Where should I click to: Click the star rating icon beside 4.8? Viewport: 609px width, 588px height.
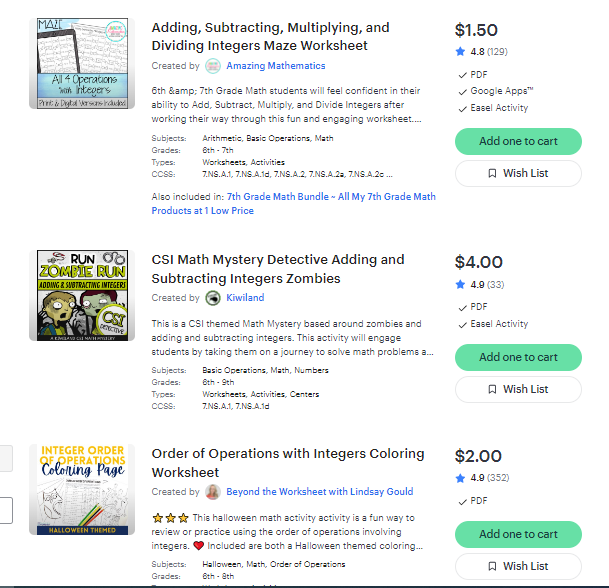460,51
